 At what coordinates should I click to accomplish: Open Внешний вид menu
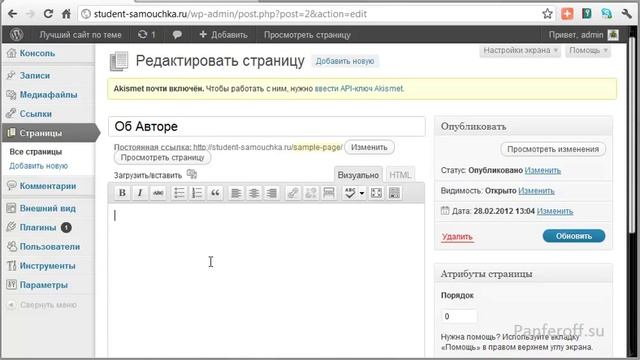click(48, 209)
